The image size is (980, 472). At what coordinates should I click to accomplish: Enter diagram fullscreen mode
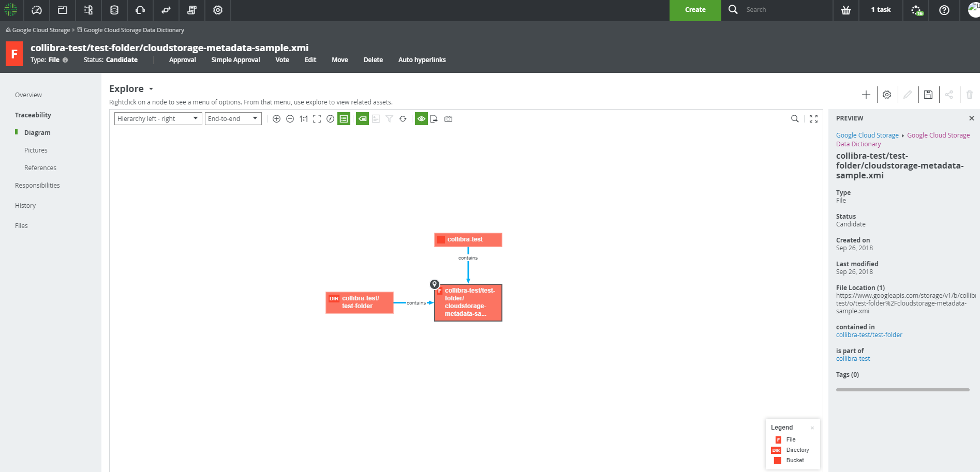[814, 119]
